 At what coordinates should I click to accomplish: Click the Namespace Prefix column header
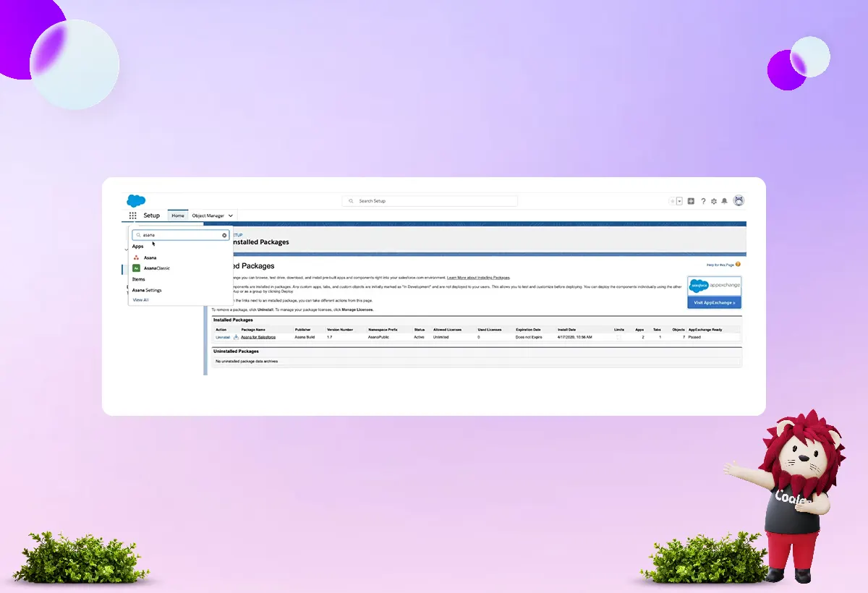point(383,330)
